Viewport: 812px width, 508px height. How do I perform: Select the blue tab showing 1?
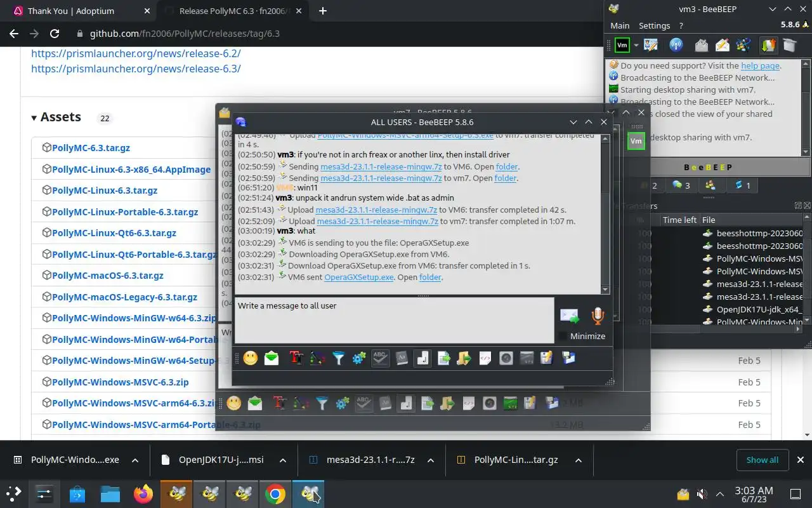(x=742, y=185)
